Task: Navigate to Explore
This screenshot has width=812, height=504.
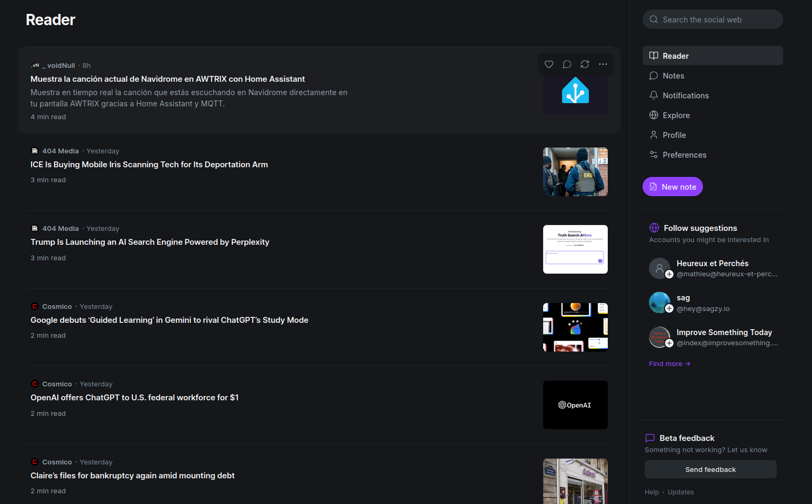Action: click(713, 115)
